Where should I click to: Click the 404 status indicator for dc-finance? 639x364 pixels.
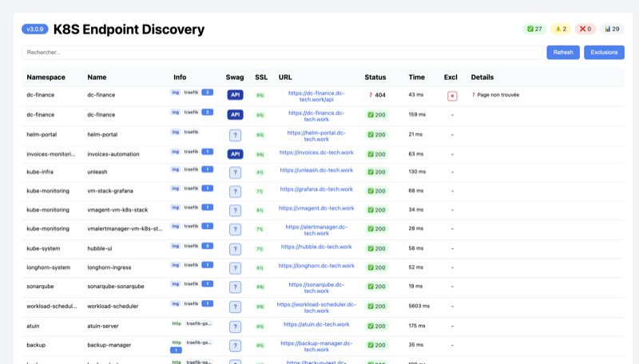[377, 95]
